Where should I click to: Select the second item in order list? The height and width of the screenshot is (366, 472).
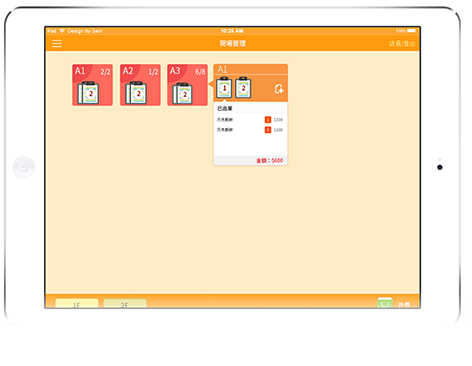coord(250,130)
